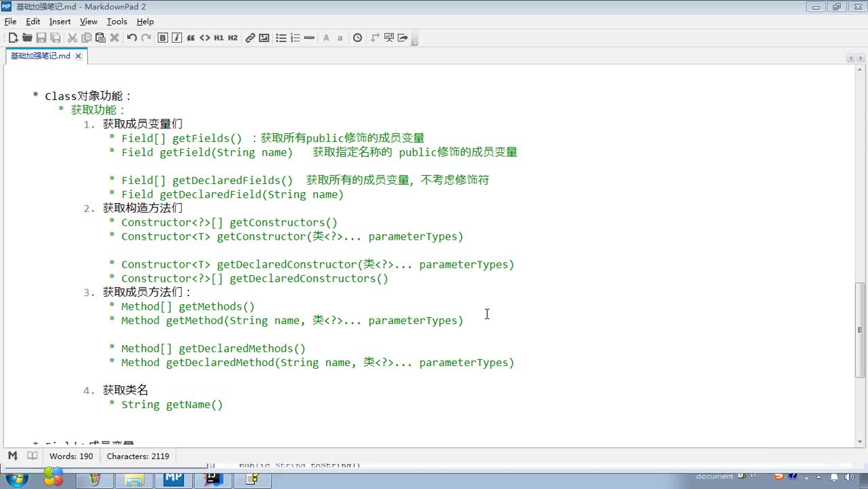Open IntelliJ IDEA from the taskbar

pyautogui.click(x=213, y=479)
